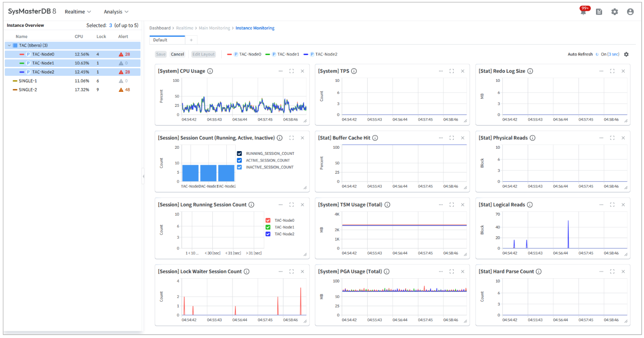644x338 pixels.
Task: Open more options on CPU Usage panel
Action: 281,71
